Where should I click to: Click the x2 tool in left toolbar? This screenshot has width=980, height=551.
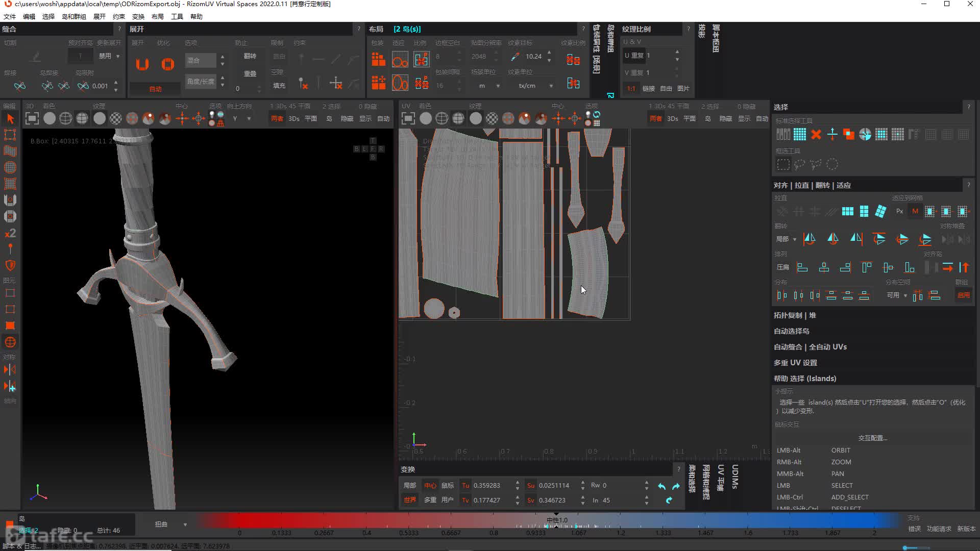pos(10,233)
